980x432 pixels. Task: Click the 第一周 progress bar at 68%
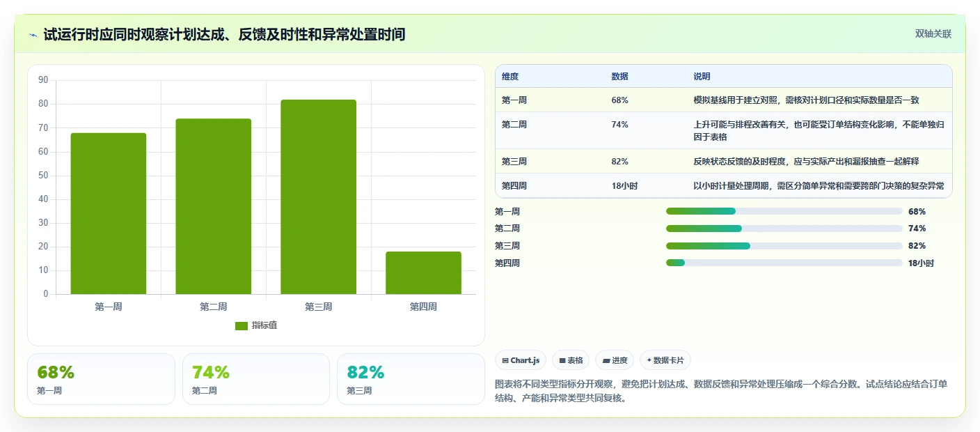pyautogui.click(x=784, y=211)
